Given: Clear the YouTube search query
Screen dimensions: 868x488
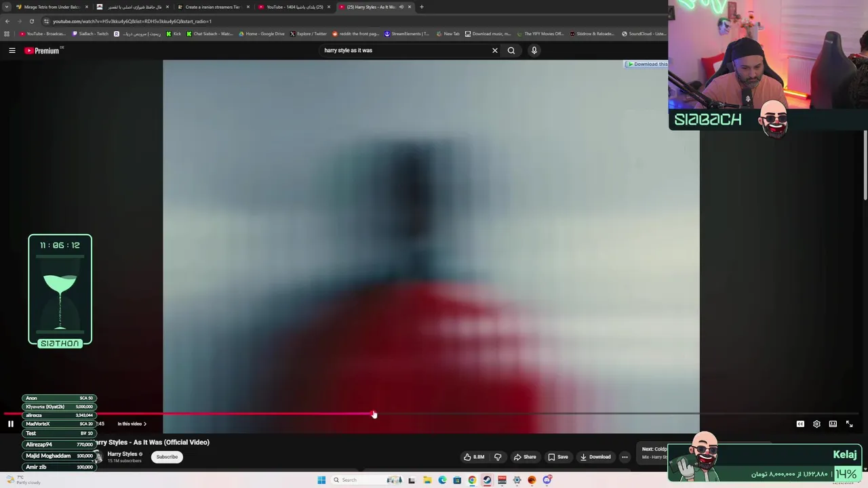Looking at the screenshot, I should click(495, 50).
